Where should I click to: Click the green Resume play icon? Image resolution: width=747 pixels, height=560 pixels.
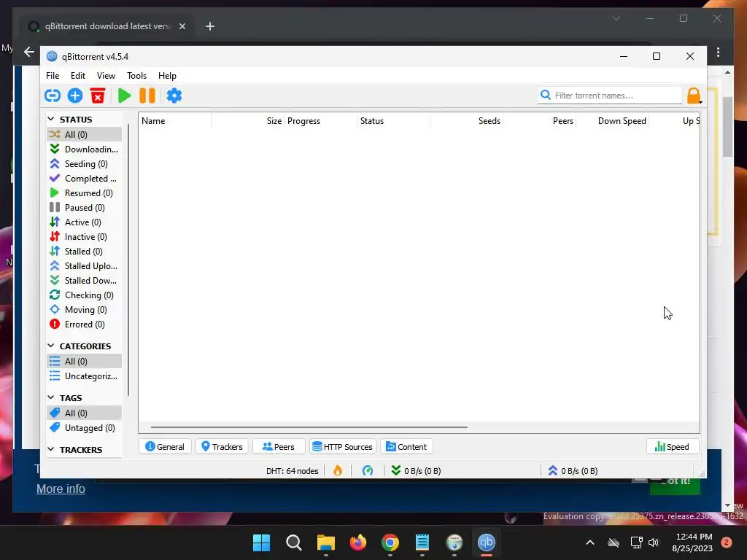point(124,96)
